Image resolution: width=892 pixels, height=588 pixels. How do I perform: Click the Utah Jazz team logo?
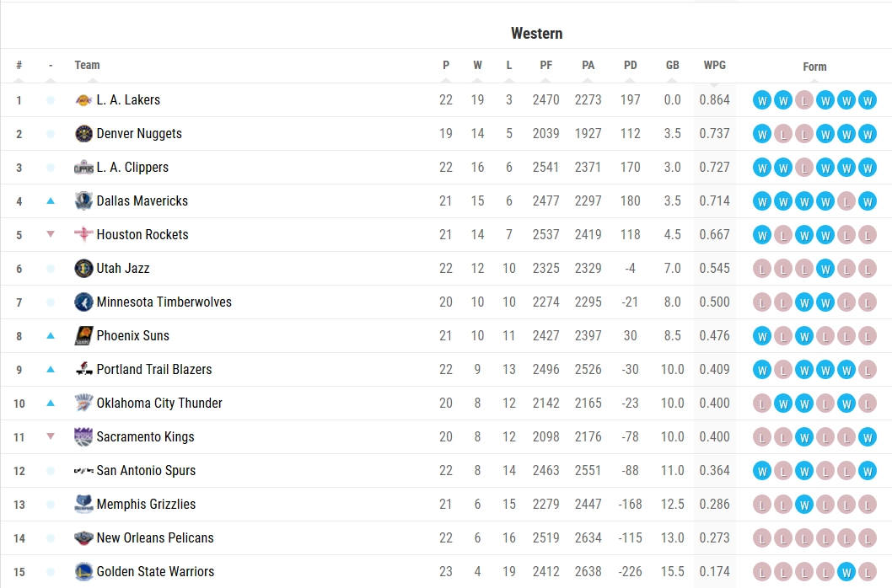point(83,269)
